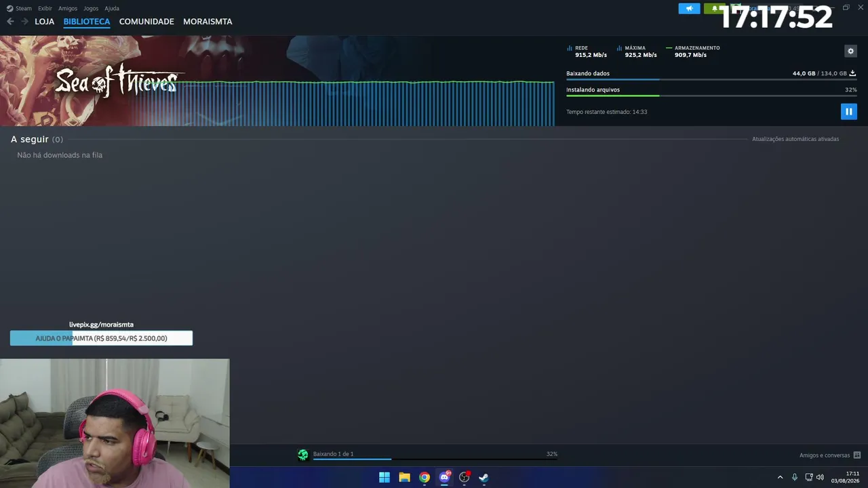868x488 pixels.
Task: Click Sea of Thieves skull icon in bottom bar
Action: coord(303,455)
